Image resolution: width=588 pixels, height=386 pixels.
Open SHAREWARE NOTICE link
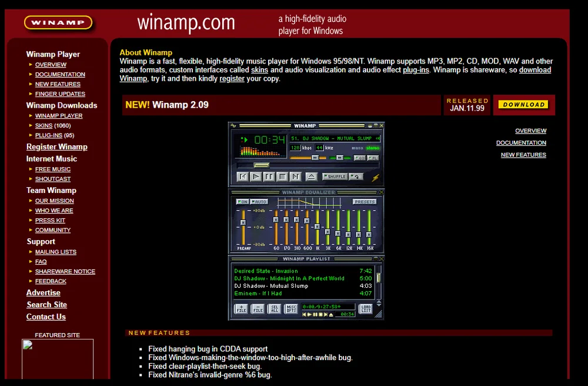pos(65,271)
